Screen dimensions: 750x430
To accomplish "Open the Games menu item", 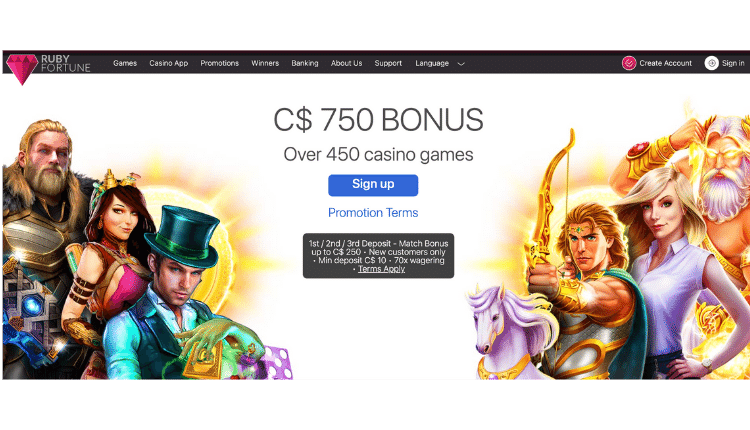I will [x=125, y=63].
